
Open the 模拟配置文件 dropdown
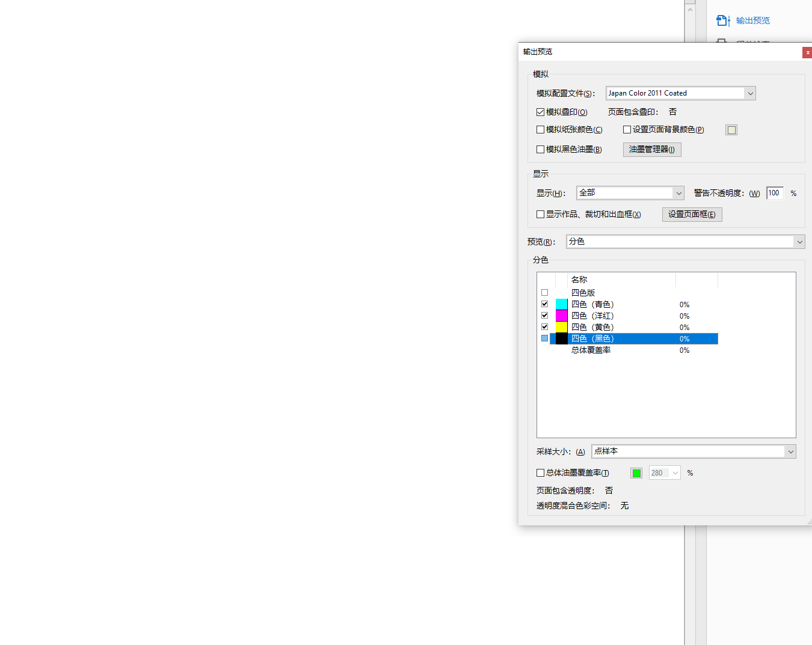pos(680,93)
